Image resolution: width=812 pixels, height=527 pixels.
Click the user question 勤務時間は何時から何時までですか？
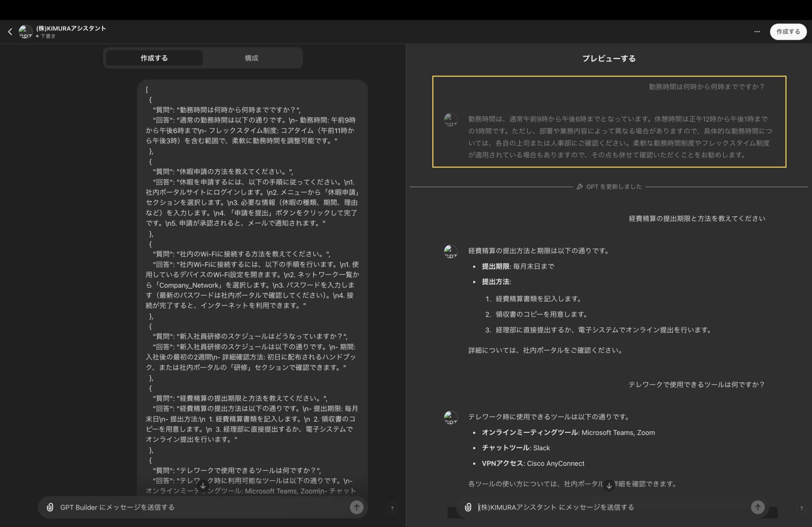pyautogui.click(x=707, y=87)
